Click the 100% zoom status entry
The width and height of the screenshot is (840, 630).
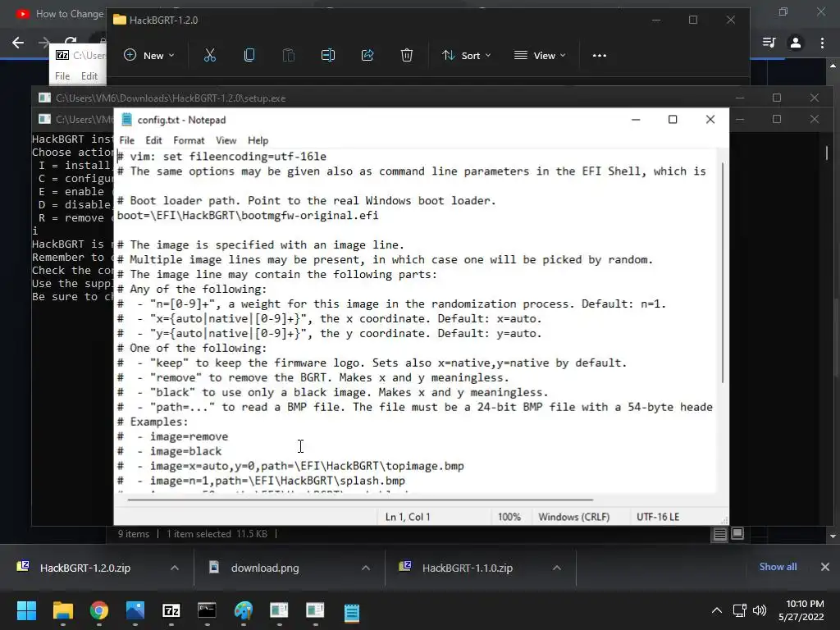(509, 517)
